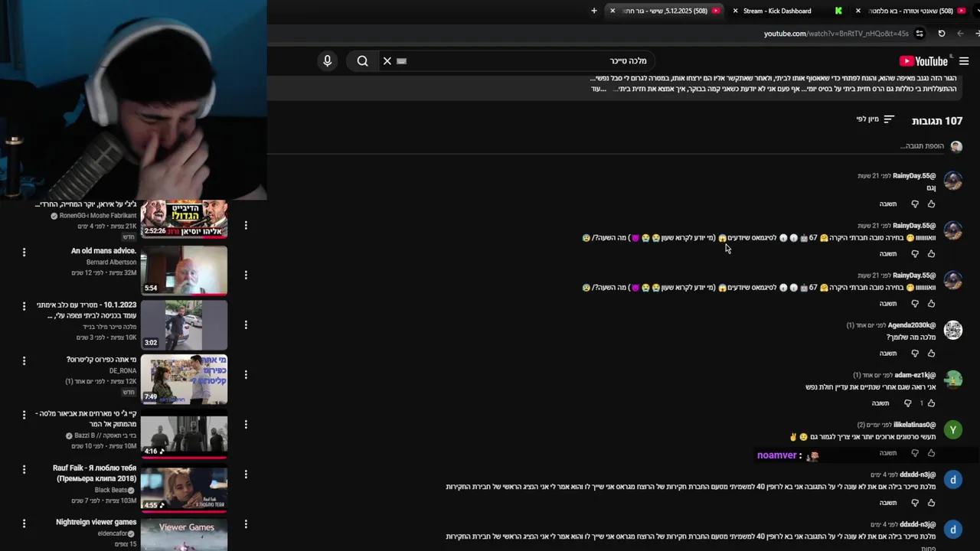This screenshot has height=551, width=980.
Task: Dislike Agenda2030k's comment
Action: point(915,354)
